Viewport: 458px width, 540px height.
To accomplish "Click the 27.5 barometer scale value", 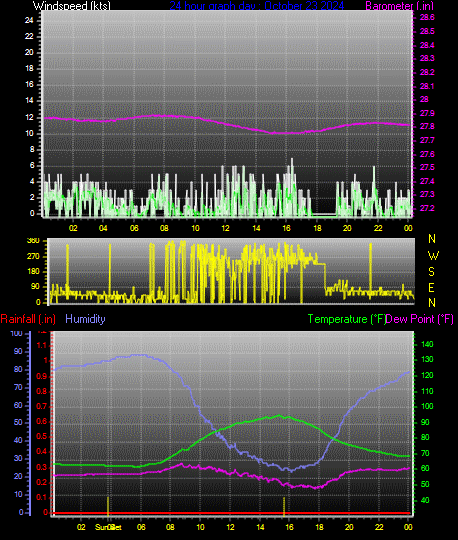I will (x=427, y=167).
